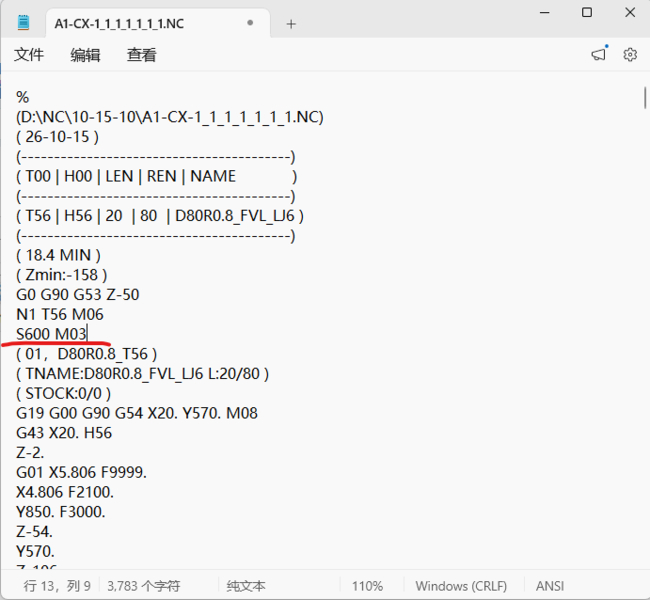Click the G01 X5.806 F9999. line

[x=81, y=473]
